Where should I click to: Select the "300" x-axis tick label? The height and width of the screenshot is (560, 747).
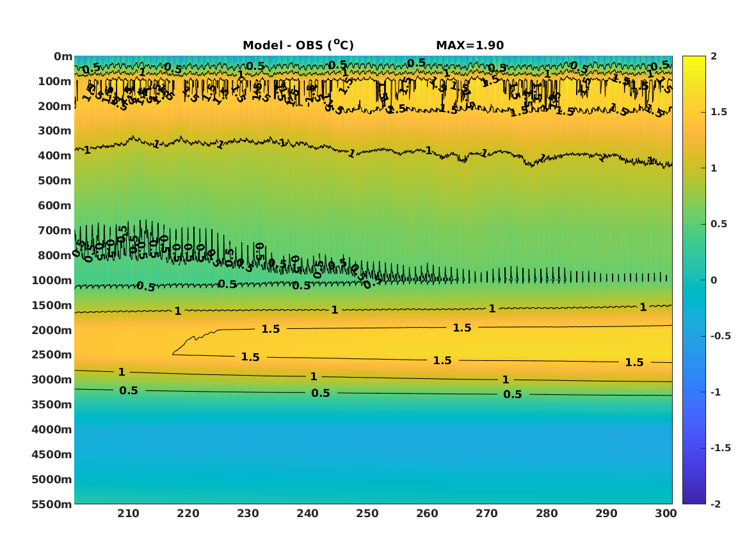click(666, 513)
